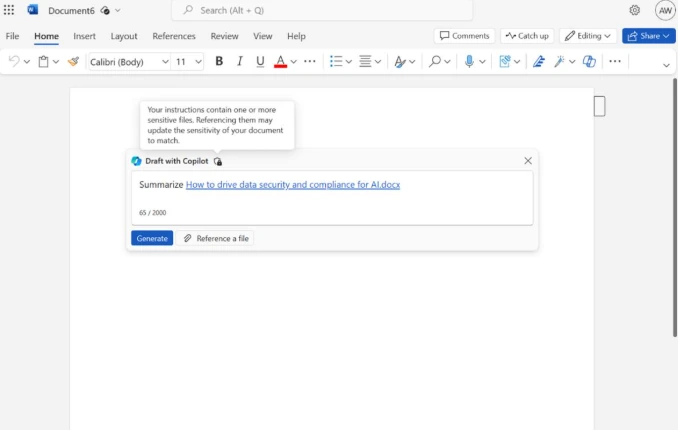Open the File menu
The image size is (678, 430).
pos(12,36)
